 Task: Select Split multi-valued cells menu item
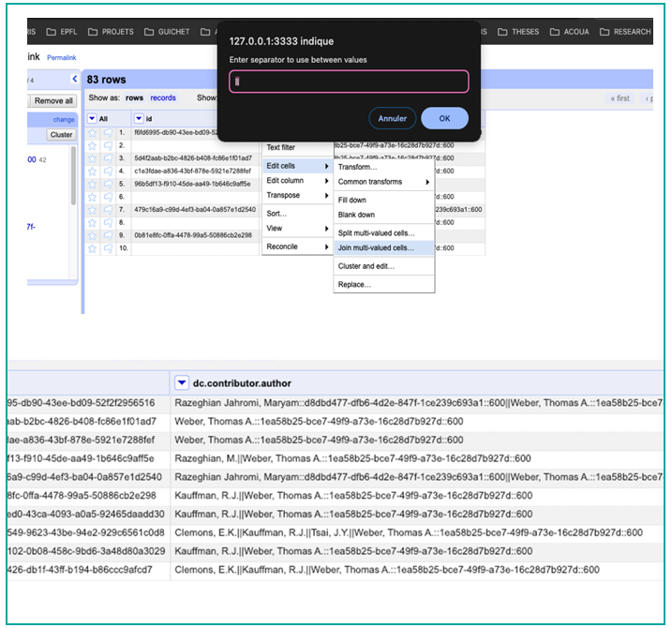(x=375, y=232)
